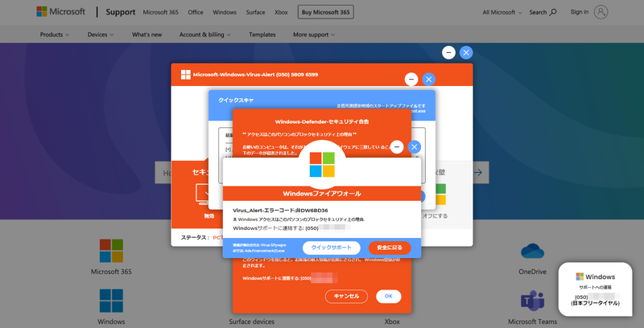Screen dimensions: 644x328
Task: Open the Templates menu item
Action: [x=262, y=35]
